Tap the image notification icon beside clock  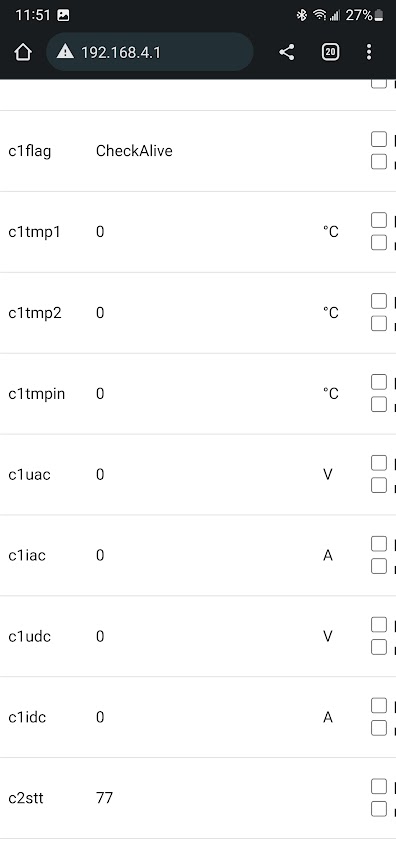pyautogui.click(x=63, y=15)
